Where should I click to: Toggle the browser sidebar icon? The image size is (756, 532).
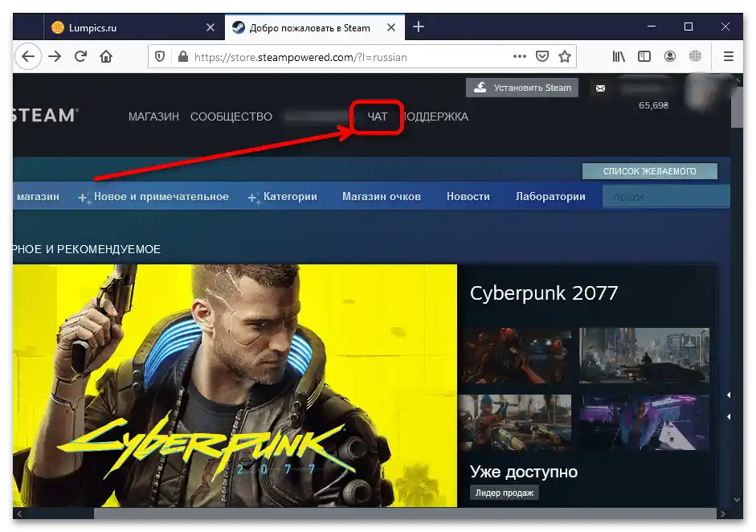pos(644,56)
